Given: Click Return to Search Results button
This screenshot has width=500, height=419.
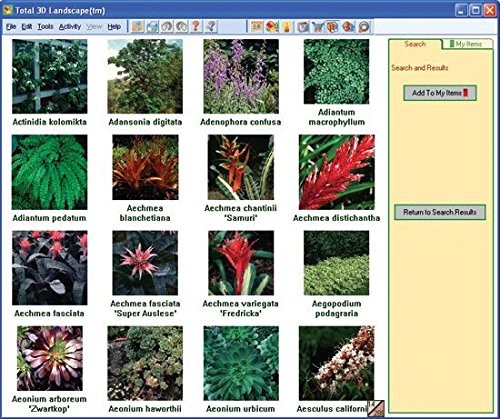Looking at the screenshot, I should 440,212.
